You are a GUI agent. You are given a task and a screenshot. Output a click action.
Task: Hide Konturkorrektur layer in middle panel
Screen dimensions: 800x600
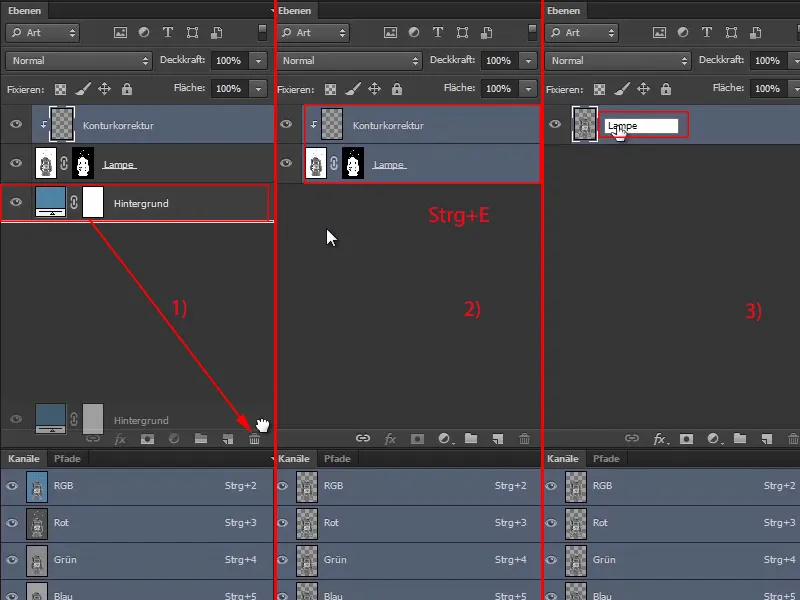(286, 124)
